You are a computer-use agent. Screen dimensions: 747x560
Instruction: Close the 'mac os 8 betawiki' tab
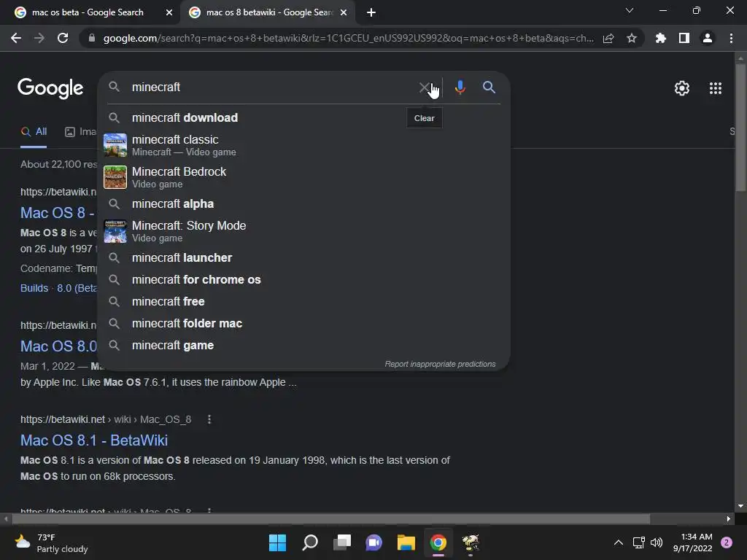click(x=344, y=12)
